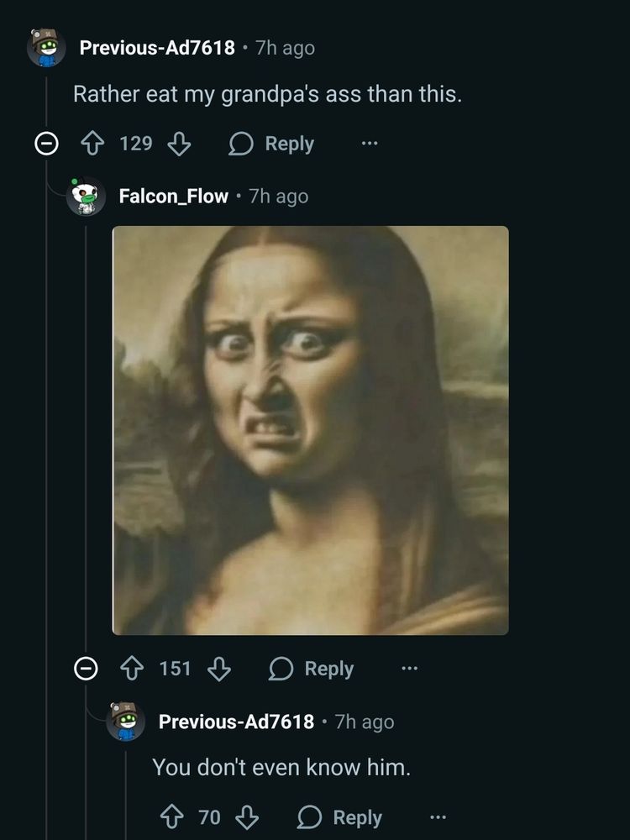
Task: Open the Mona Lisa meme image
Action: point(310,430)
